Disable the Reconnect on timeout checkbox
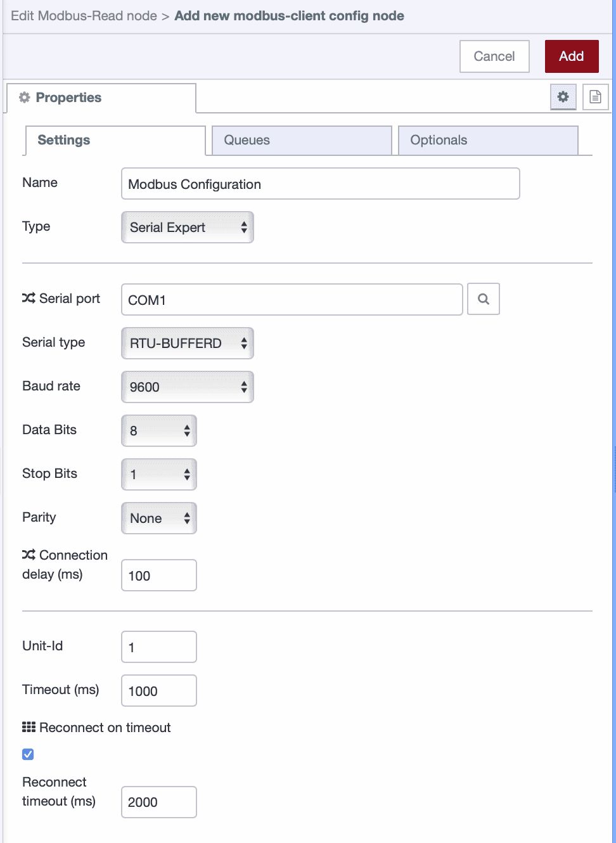616x843 pixels. pyautogui.click(x=28, y=754)
